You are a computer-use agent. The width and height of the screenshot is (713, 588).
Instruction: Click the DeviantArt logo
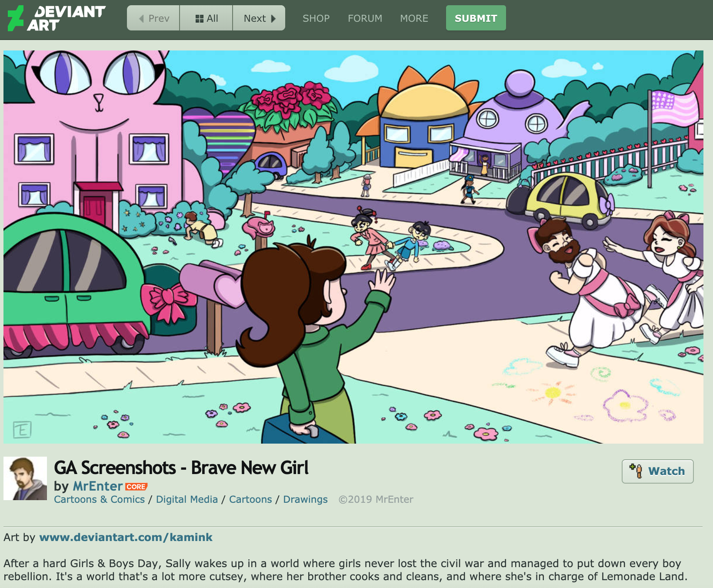[57, 18]
